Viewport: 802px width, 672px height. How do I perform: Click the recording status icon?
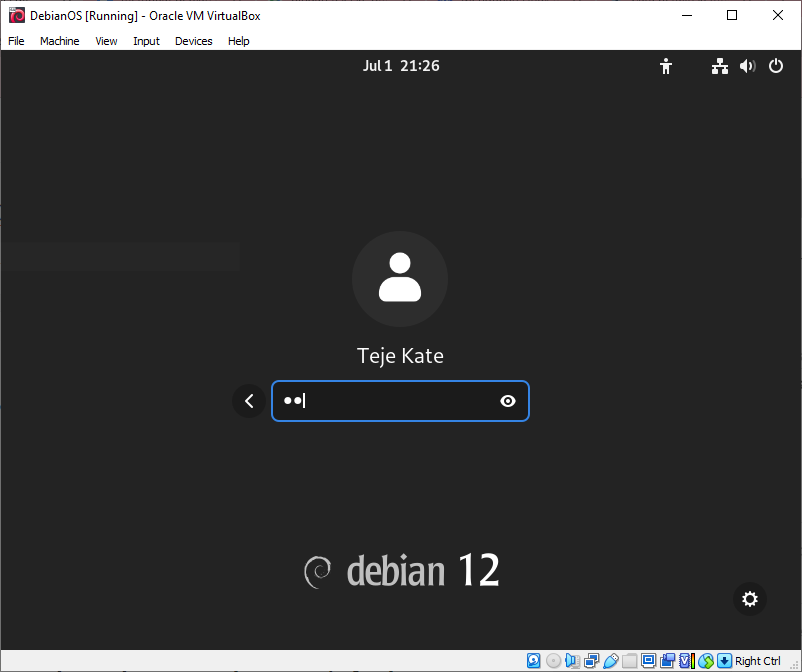[x=667, y=661]
